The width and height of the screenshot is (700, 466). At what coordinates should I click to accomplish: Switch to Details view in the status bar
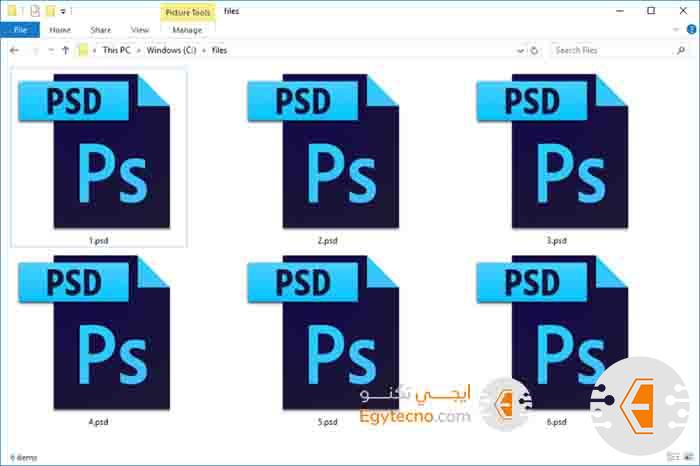[674, 457]
